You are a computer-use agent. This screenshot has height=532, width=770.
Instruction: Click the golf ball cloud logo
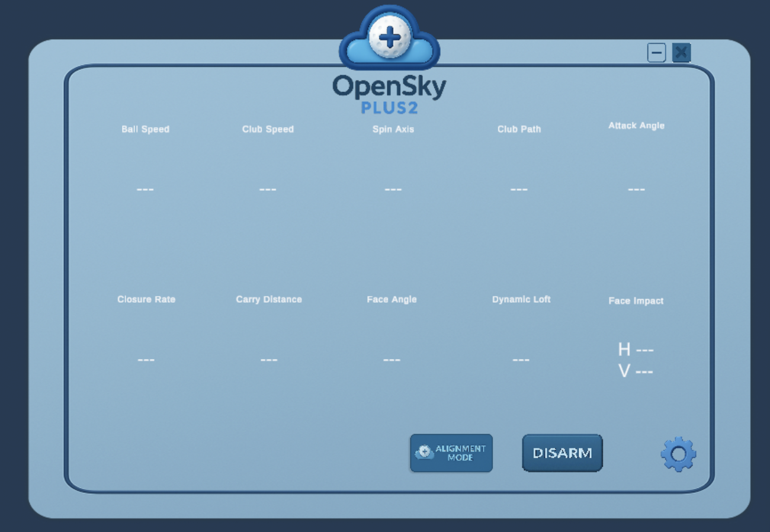[x=389, y=39]
